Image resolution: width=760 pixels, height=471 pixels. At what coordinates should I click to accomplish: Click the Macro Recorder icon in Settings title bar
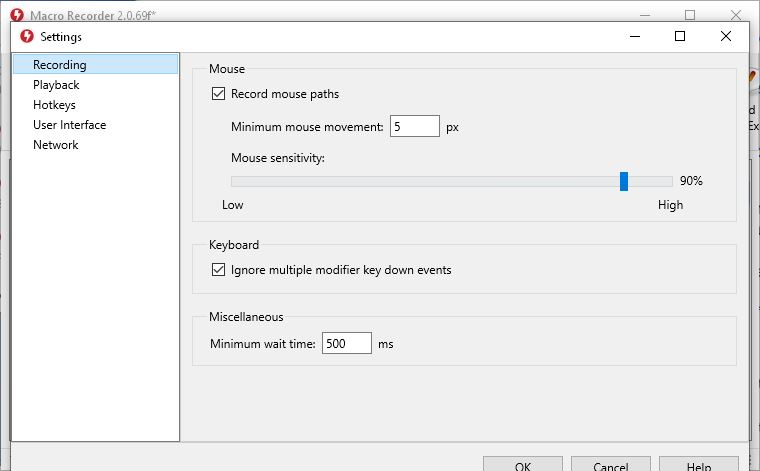27,37
